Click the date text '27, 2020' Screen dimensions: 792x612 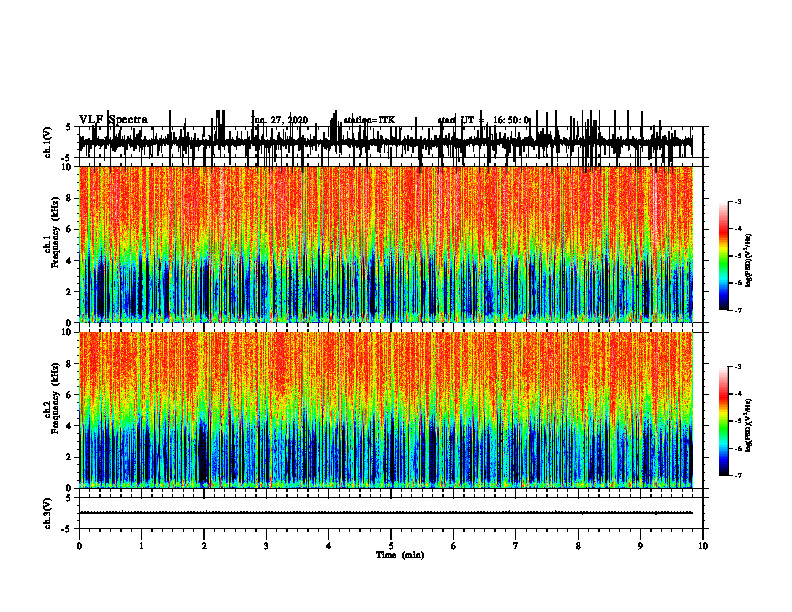(x=290, y=120)
